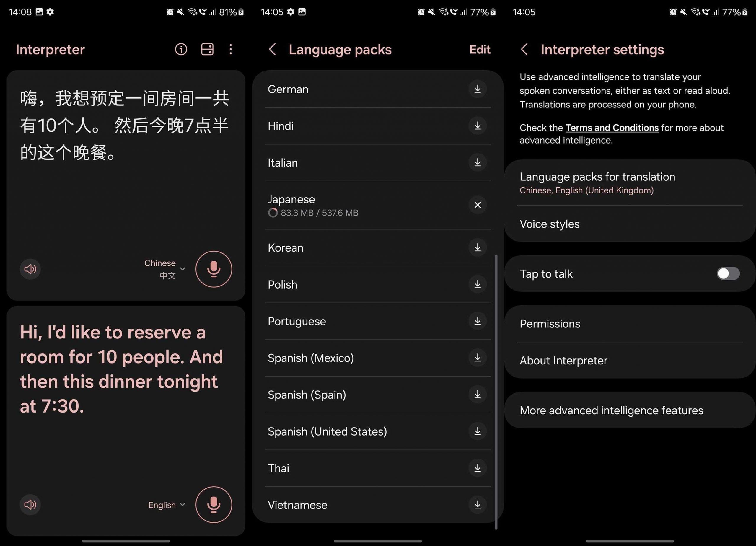Expand Chinese language dropdown in bottom panel

(164, 269)
